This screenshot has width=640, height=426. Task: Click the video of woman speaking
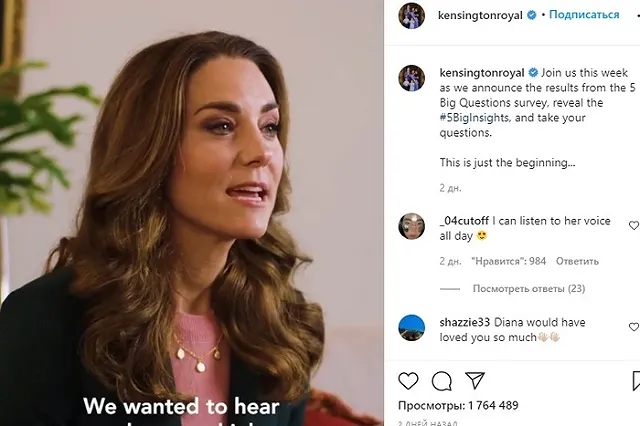[x=192, y=213]
